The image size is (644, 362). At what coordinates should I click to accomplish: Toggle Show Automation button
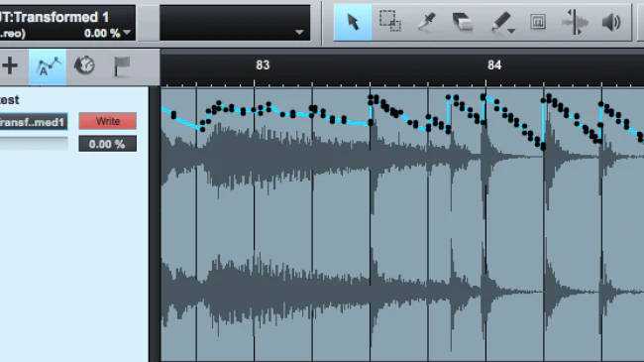click(x=48, y=66)
